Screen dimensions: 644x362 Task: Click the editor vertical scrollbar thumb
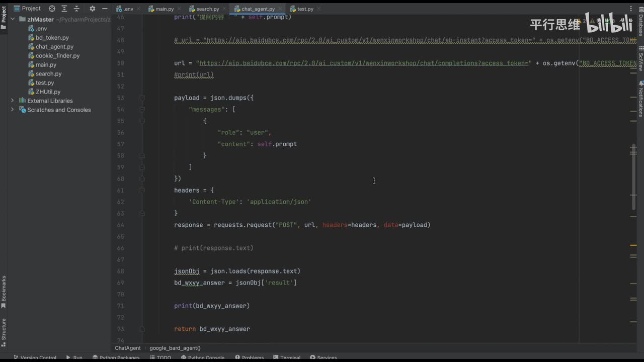[633, 176]
